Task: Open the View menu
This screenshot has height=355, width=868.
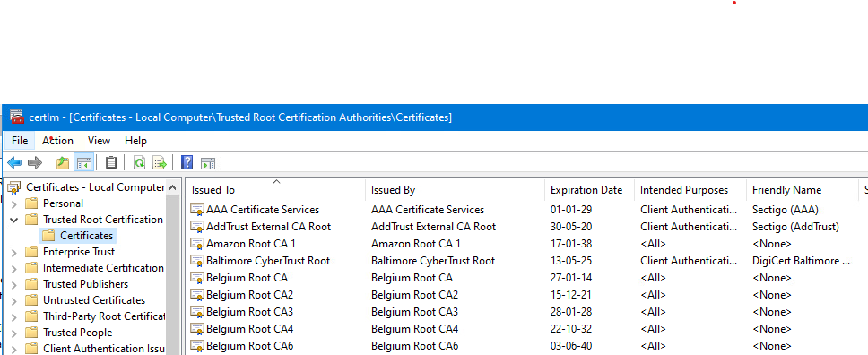Action: (x=100, y=141)
